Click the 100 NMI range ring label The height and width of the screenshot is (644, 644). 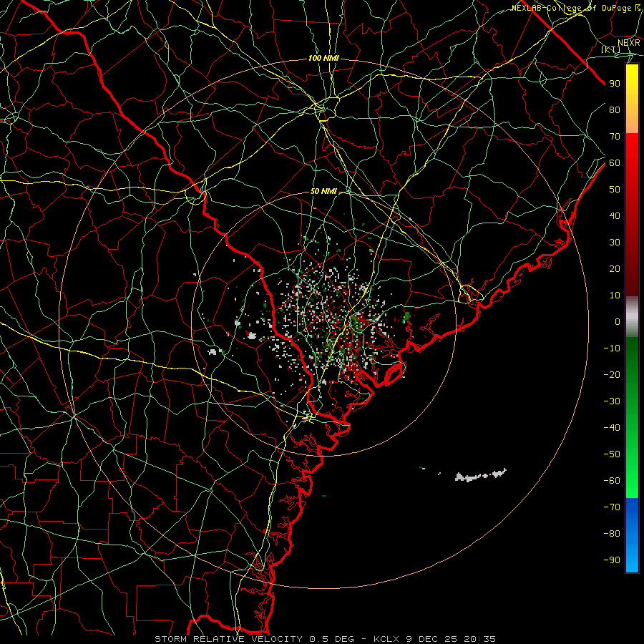click(323, 59)
